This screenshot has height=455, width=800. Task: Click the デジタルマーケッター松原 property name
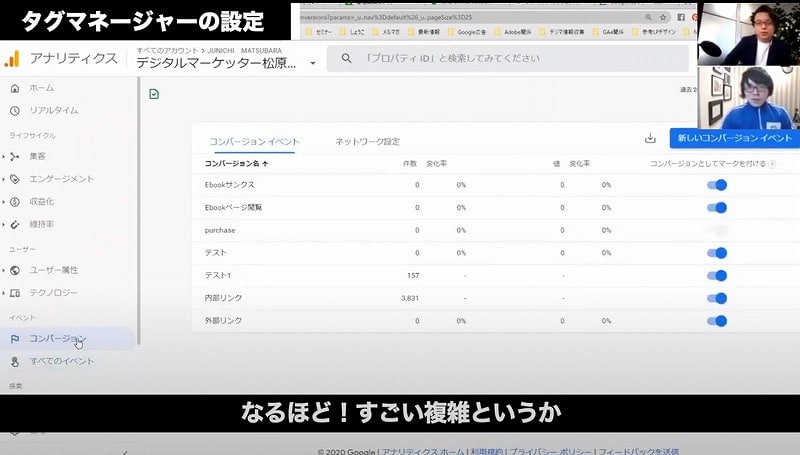click(x=216, y=64)
